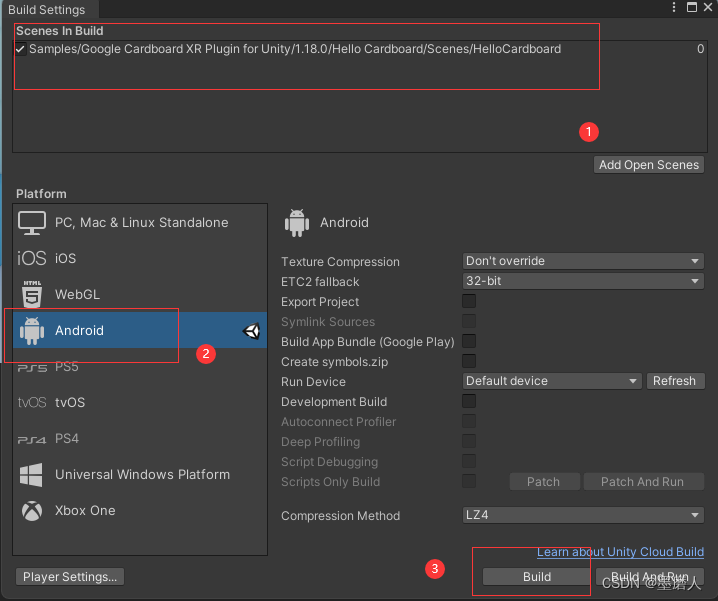Click the Build button

[537, 577]
